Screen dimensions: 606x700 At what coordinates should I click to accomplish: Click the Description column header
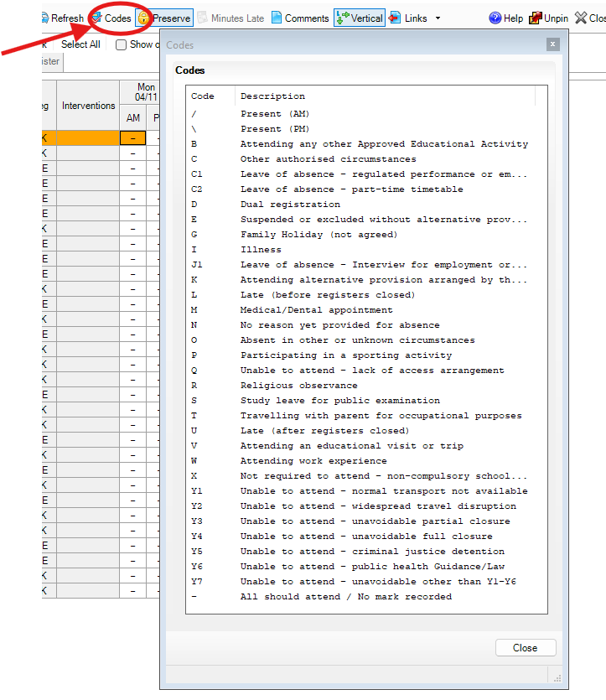(272, 96)
